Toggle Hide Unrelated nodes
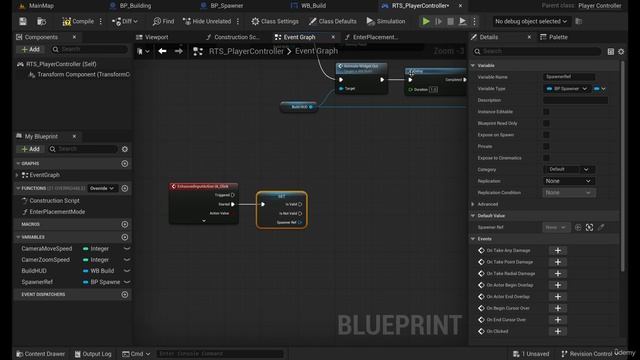 click(207, 21)
